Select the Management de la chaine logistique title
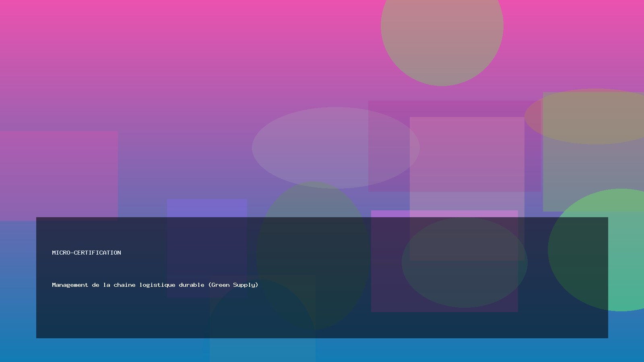Image resolution: width=644 pixels, height=362 pixels. pyautogui.click(x=155, y=285)
